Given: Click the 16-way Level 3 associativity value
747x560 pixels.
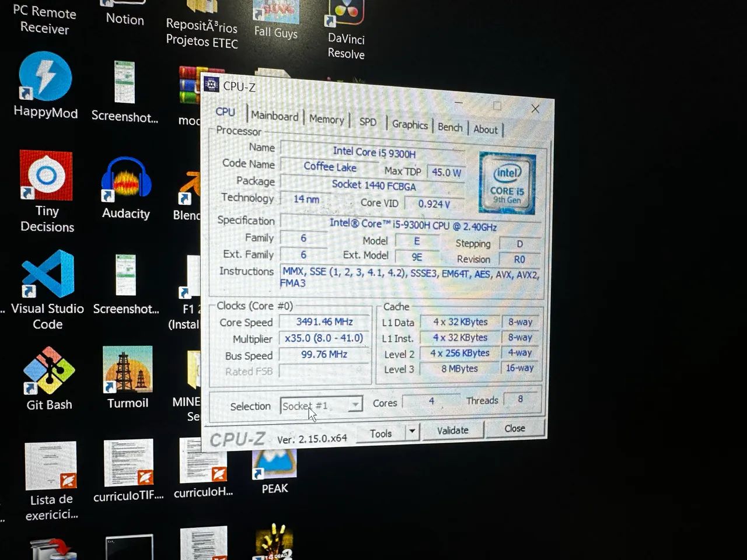Looking at the screenshot, I should [x=519, y=368].
